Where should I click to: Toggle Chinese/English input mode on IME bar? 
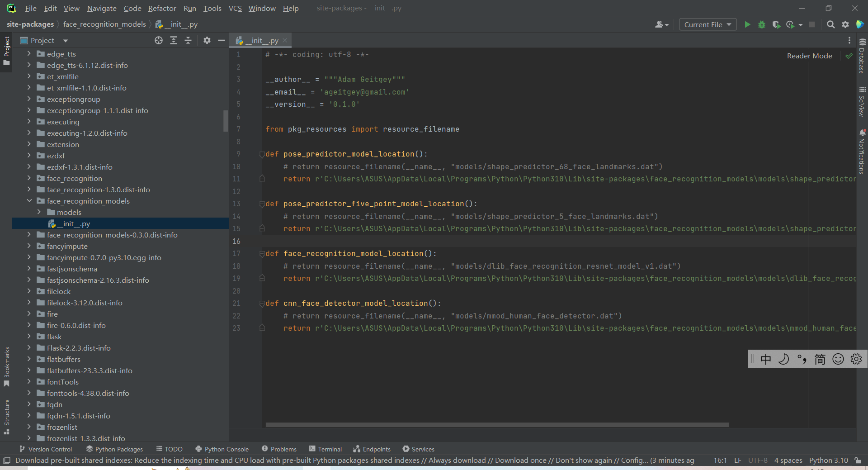click(765, 359)
